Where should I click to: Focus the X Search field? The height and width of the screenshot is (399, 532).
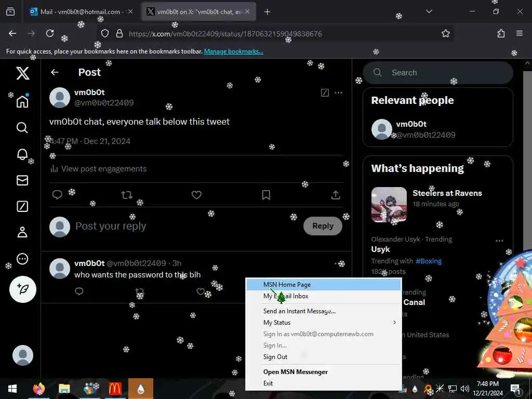(437, 72)
